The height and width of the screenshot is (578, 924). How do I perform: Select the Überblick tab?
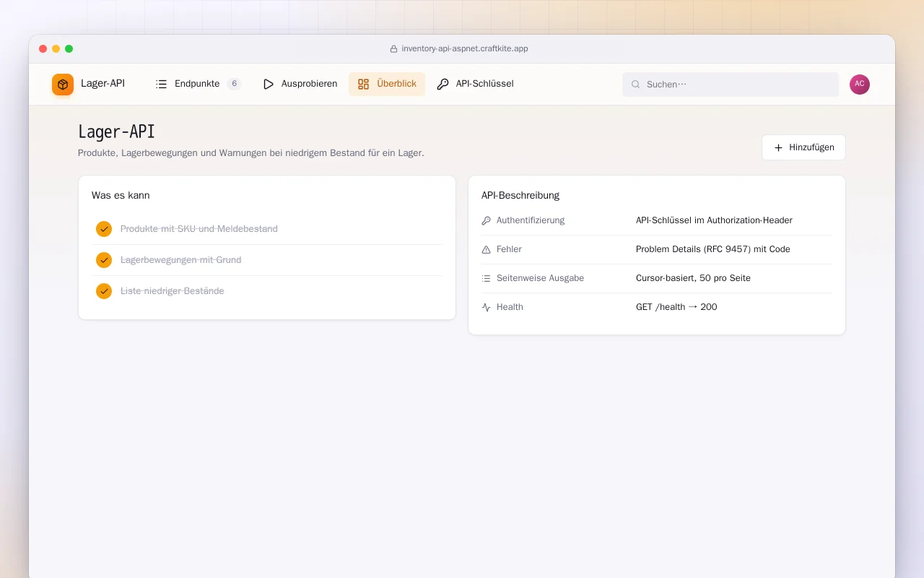click(387, 84)
